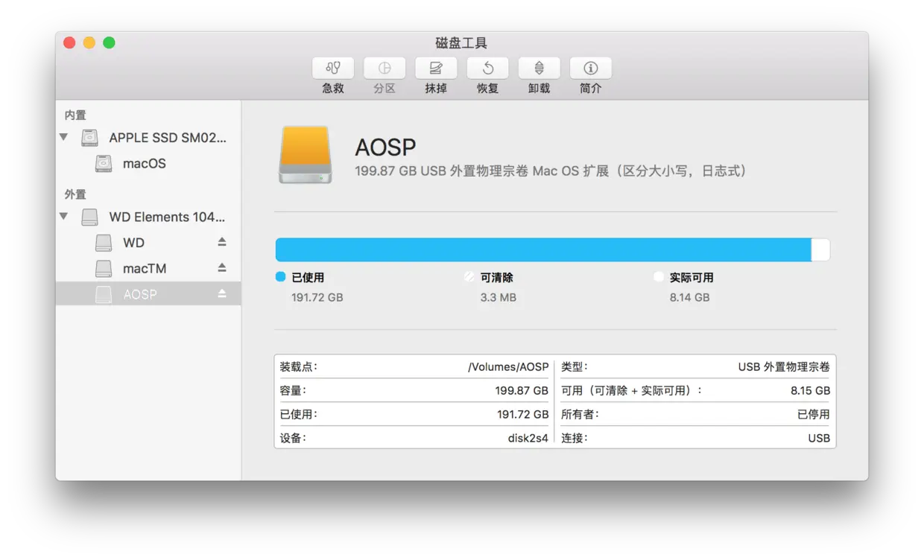This screenshot has width=924, height=560.
Task: Click the macTM volume drive icon
Action: [x=104, y=268]
